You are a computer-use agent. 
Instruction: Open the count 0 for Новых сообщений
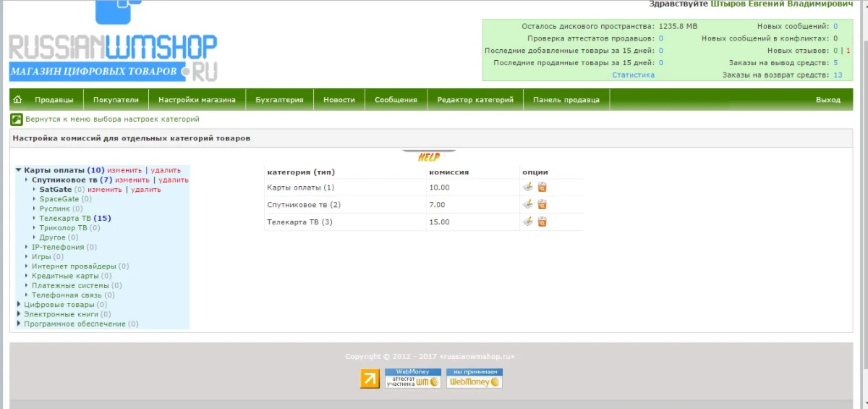[x=835, y=26]
